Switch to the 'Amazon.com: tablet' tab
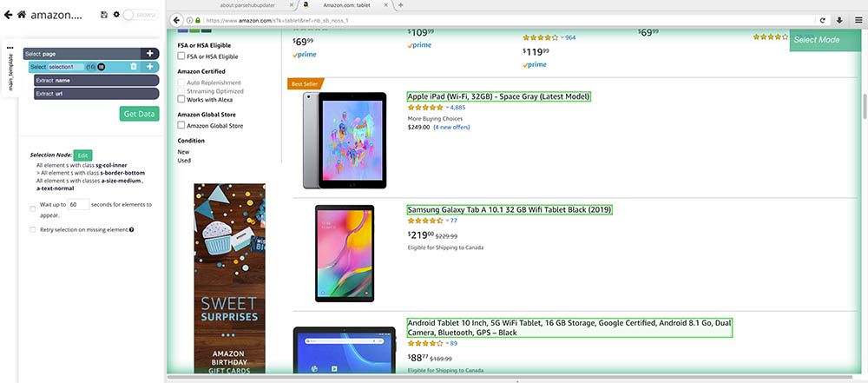The width and height of the screenshot is (868, 383). 345,4
